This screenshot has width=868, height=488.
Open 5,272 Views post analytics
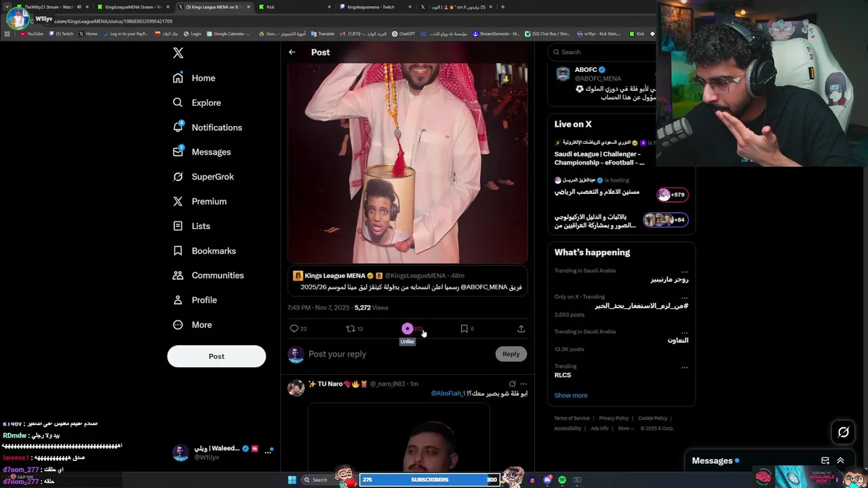371,308
